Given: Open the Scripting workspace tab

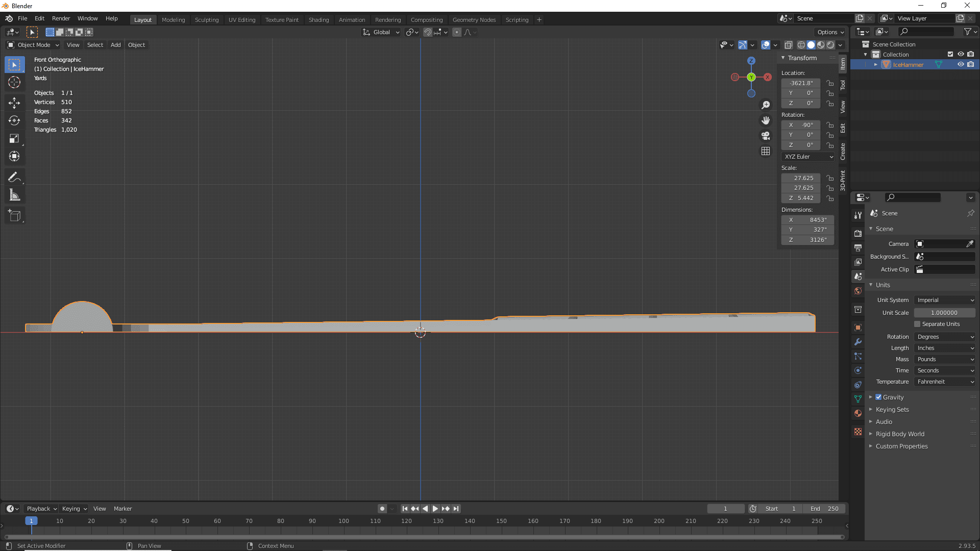Looking at the screenshot, I should [517, 19].
